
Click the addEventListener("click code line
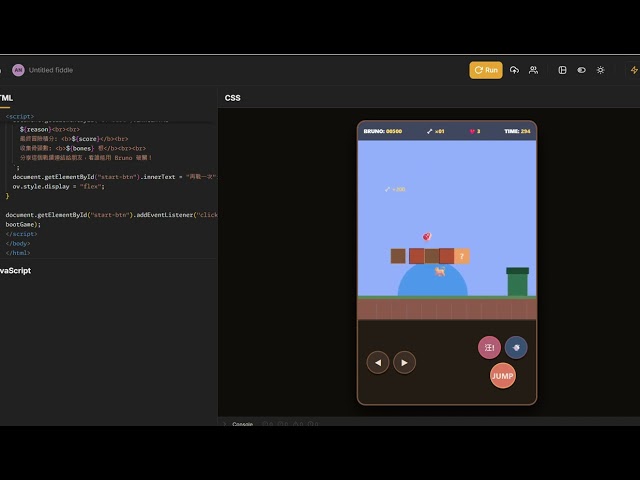coord(111,215)
